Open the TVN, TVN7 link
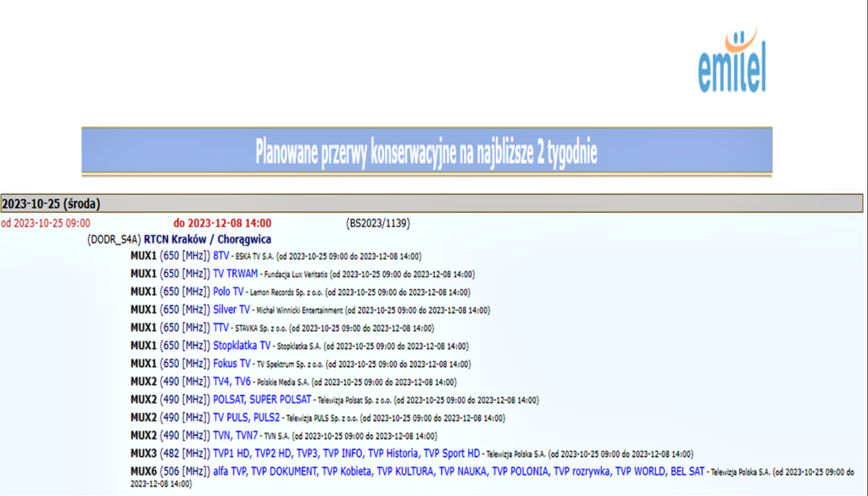 (236, 436)
